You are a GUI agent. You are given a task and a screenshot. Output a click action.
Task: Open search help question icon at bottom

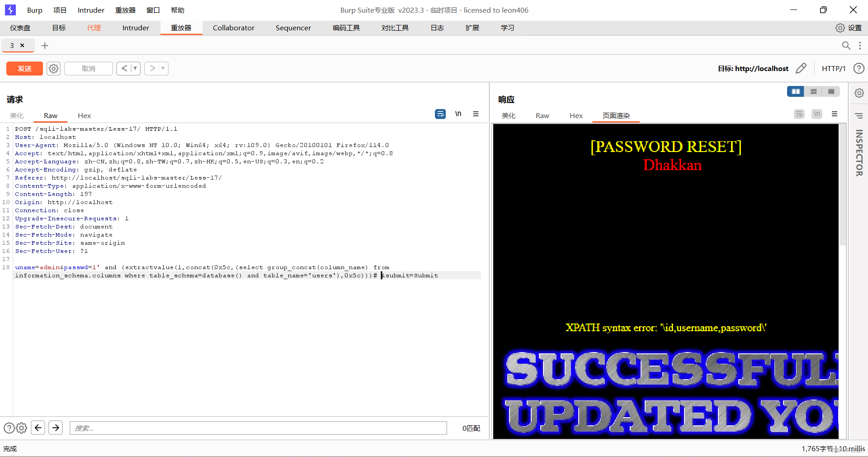(x=9, y=428)
